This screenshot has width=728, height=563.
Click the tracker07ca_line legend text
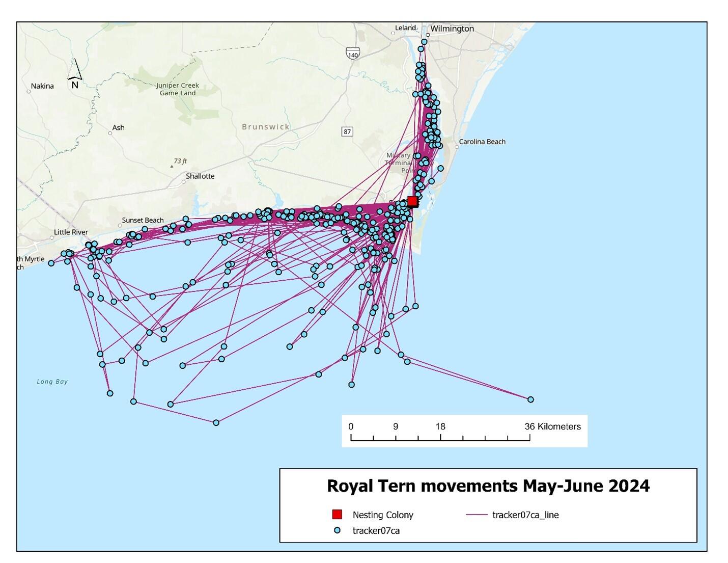tap(525, 515)
